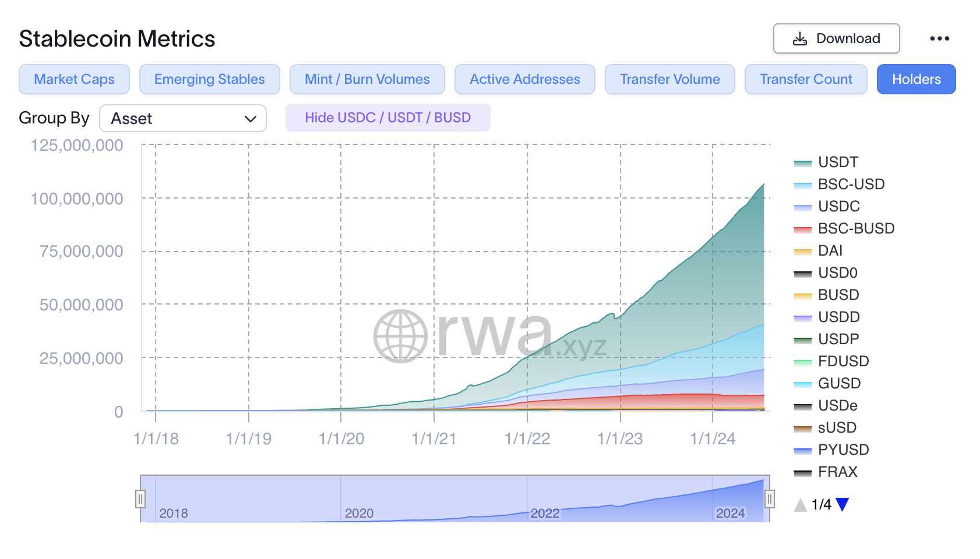Switch to the Market Caps tab

[74, 79]
